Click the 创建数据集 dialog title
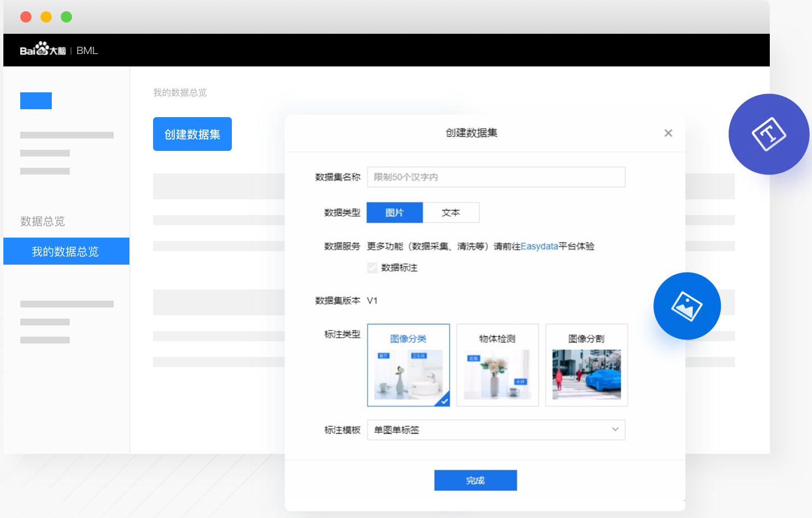 coord(472,133)
